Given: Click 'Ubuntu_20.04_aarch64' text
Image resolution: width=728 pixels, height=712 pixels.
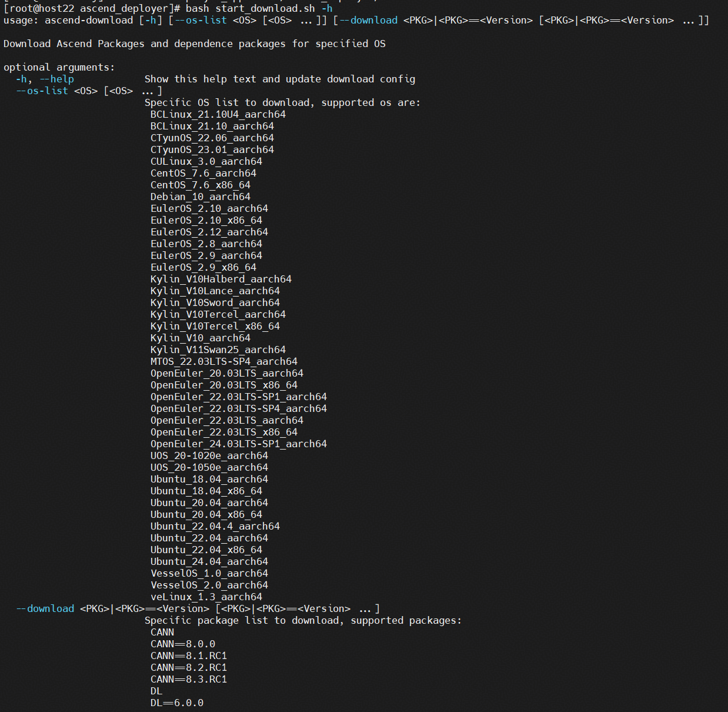Looking at the screenshot, I should click(x=209, y=503).
